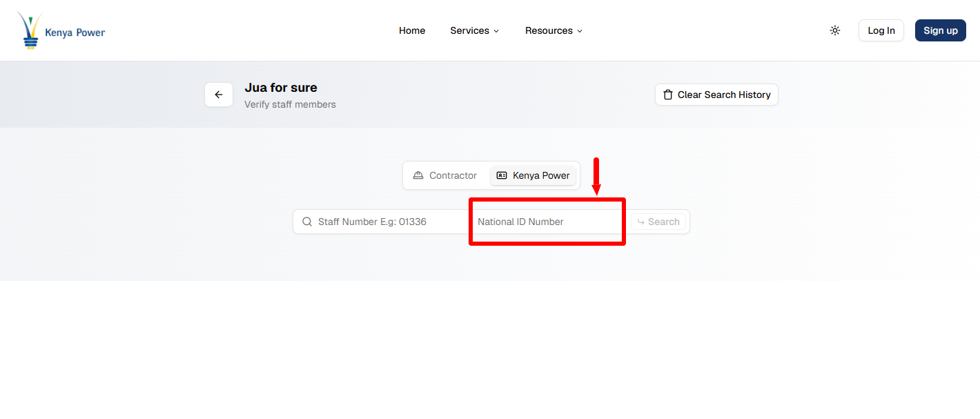Click the Kenya Power logo

point(61,30)
